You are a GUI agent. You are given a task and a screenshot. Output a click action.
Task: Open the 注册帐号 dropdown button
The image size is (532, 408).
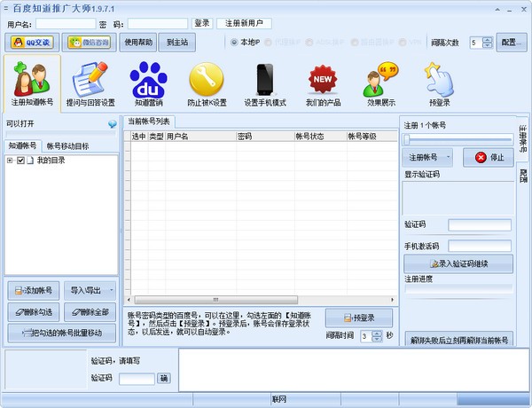(429, 157)
